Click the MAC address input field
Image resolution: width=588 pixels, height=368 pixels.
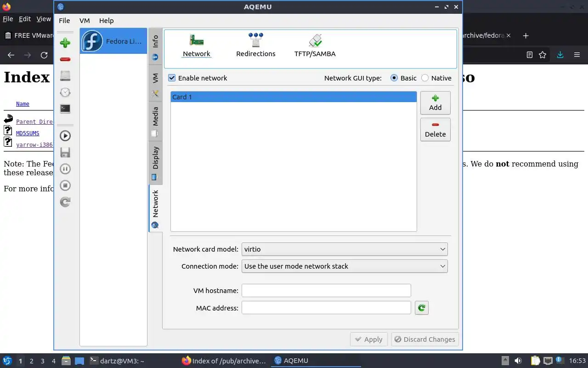click(326, 308)
